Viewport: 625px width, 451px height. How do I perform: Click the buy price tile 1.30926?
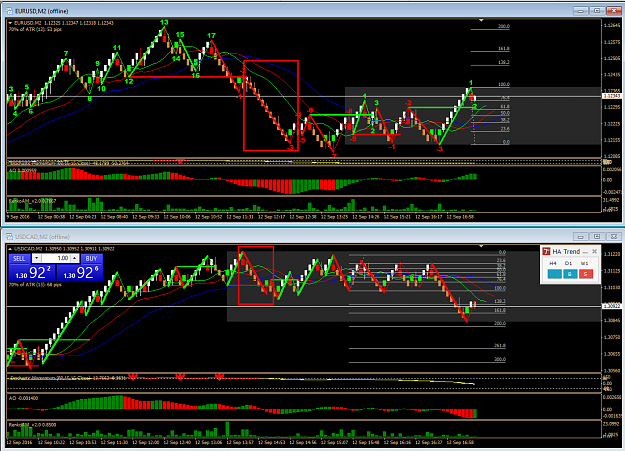[x=80, y=272]
